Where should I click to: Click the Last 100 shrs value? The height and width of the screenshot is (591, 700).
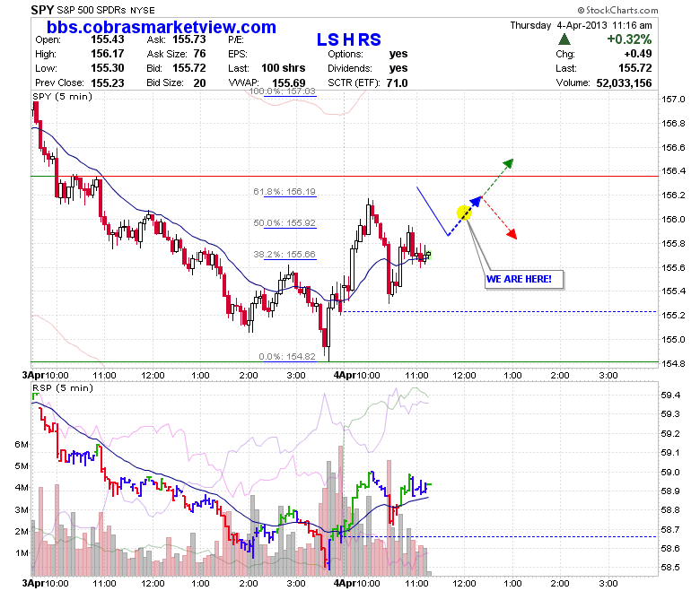click(x=283, y=68)
